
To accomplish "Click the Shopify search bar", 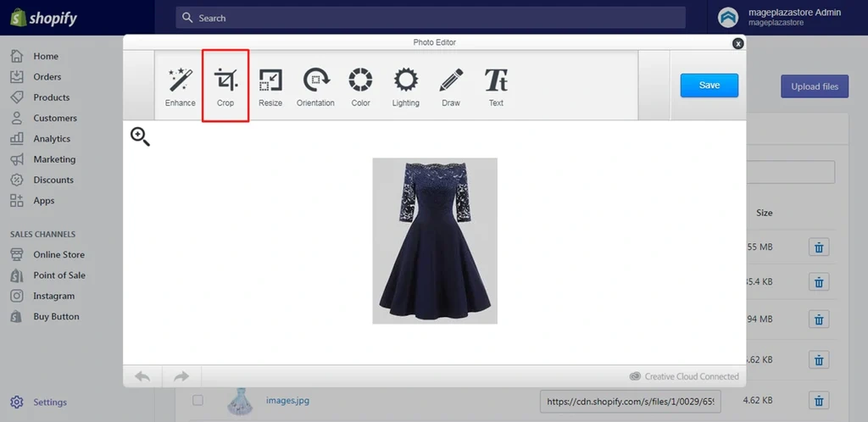I will [x=431, y=18].
